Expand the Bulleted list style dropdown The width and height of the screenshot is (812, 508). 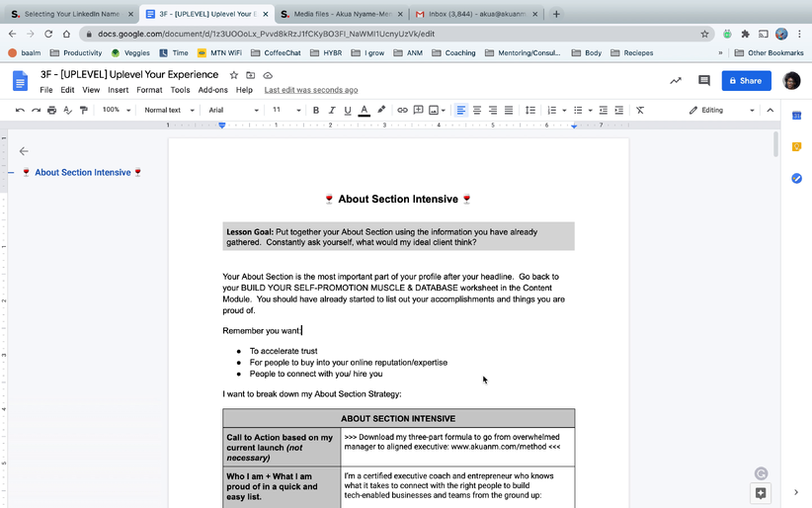(x=590, y=111)
